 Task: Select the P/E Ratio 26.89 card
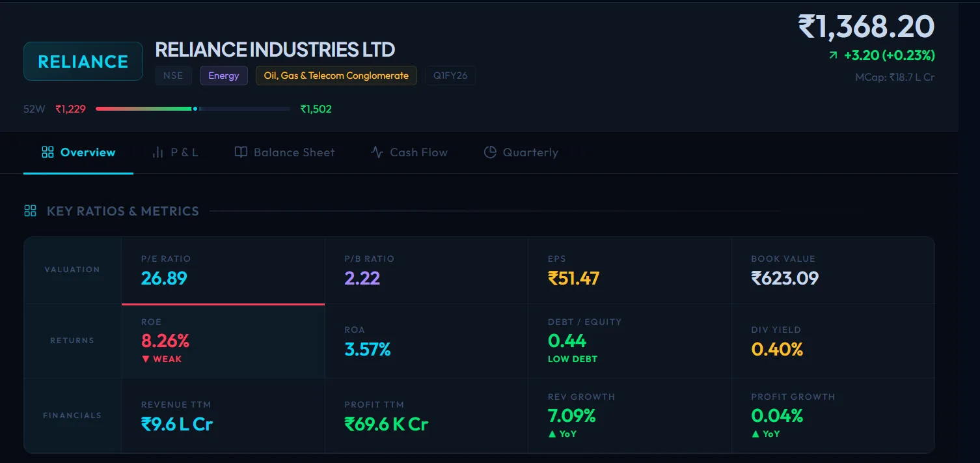(223, 270)
